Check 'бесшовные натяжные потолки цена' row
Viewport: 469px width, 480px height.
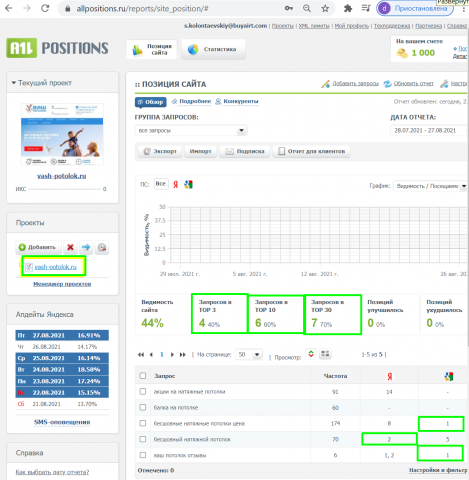143,423
